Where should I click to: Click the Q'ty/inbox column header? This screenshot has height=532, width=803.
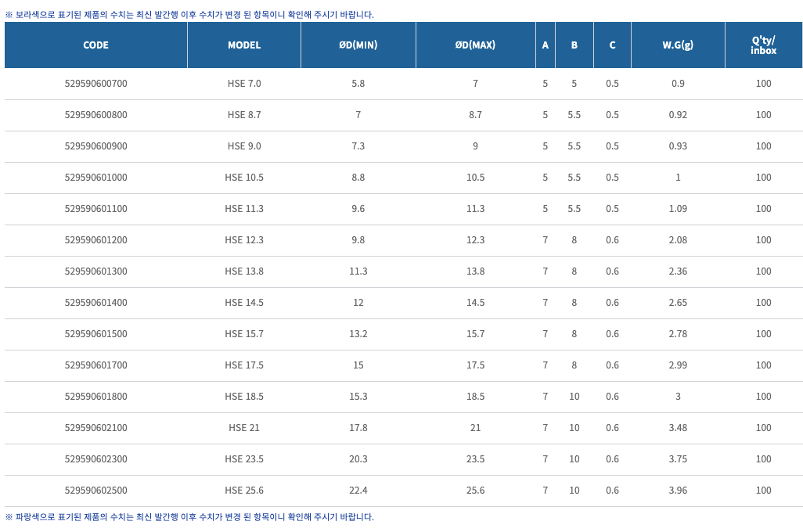point(763,45)
